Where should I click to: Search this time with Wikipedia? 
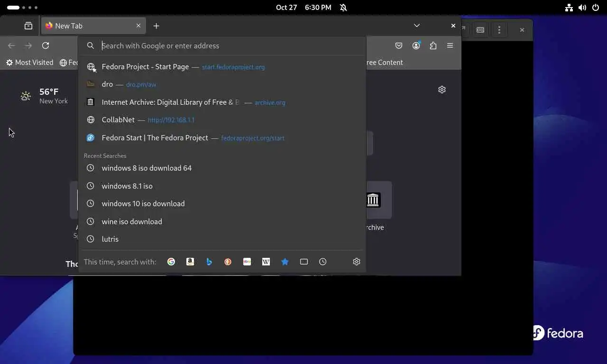[x=266, y=262]
